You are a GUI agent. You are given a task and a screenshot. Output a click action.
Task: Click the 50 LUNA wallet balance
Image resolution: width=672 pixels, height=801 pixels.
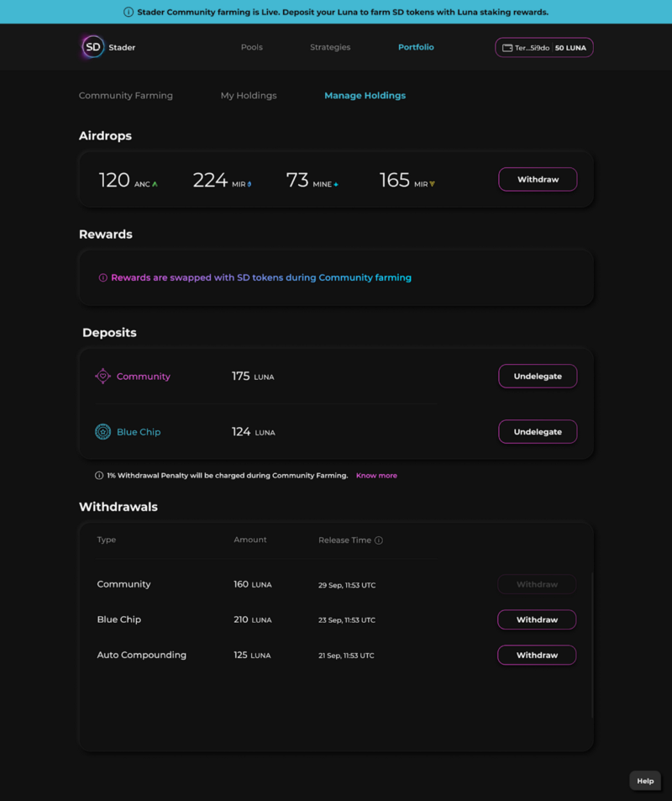pyautogui.click(x=570, y=48)
